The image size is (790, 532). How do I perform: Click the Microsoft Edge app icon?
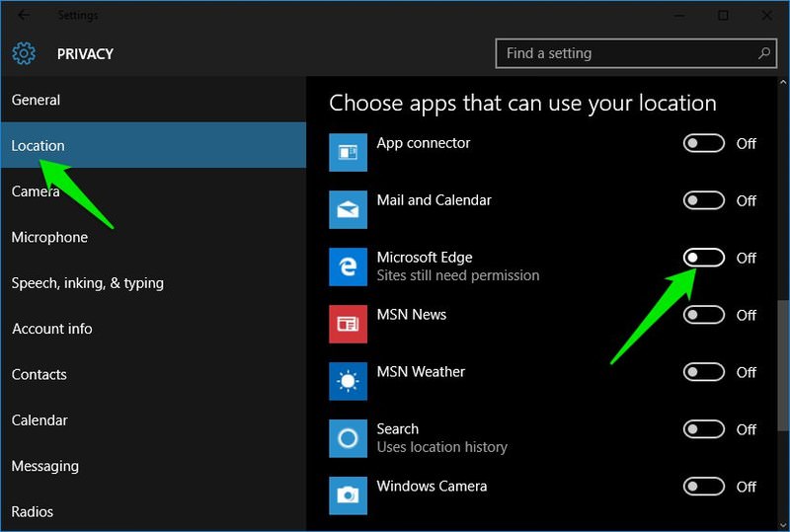348,266
